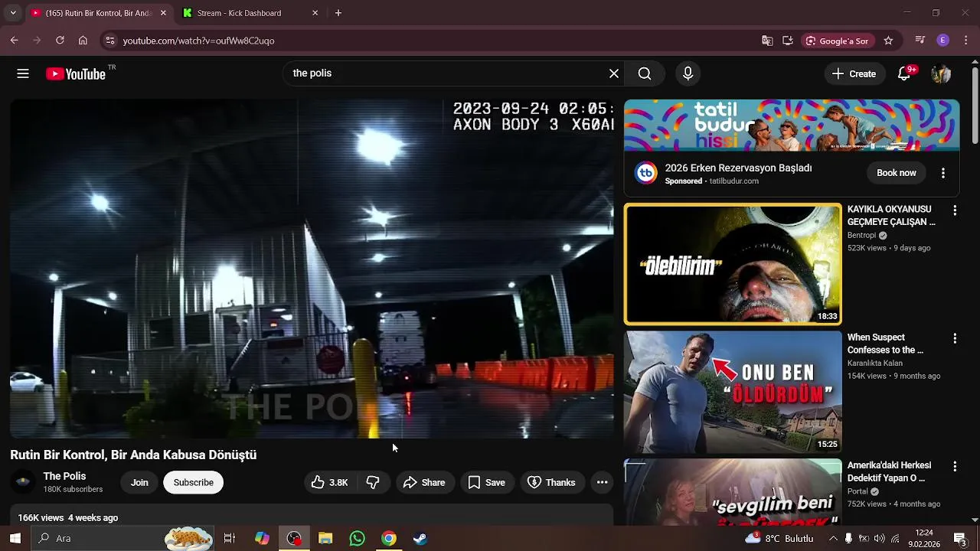Image resolution: width=980 pixels, height=551 pixels.
Task: Select the Rutin Bir Kontrol YouTube tab
Action: [x=98, y=13]
